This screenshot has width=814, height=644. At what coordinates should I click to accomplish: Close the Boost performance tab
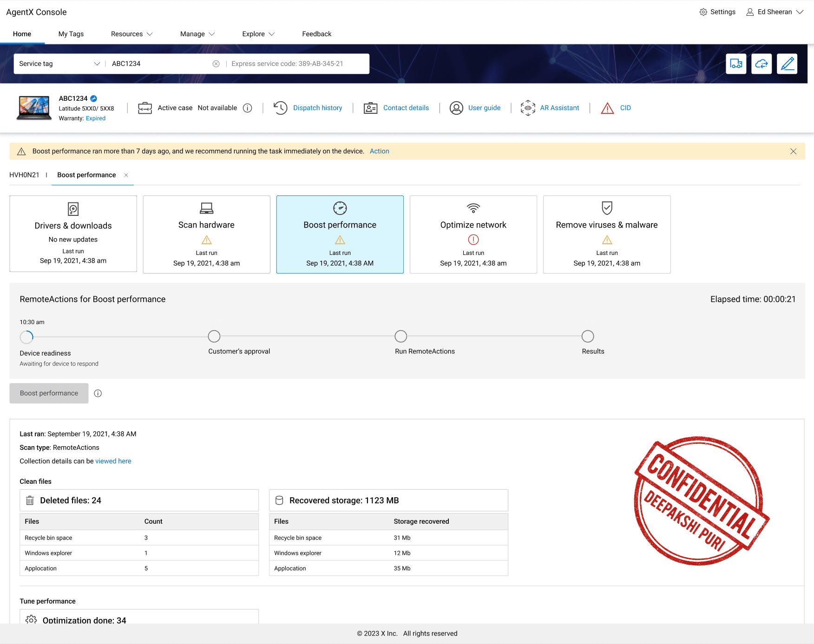(x=126, y=175)
